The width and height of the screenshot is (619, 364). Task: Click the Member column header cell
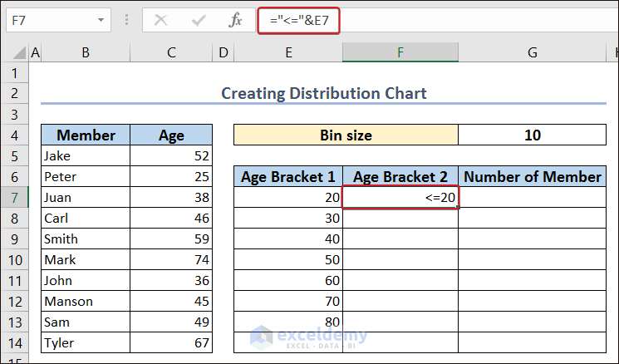click(86, 135)
